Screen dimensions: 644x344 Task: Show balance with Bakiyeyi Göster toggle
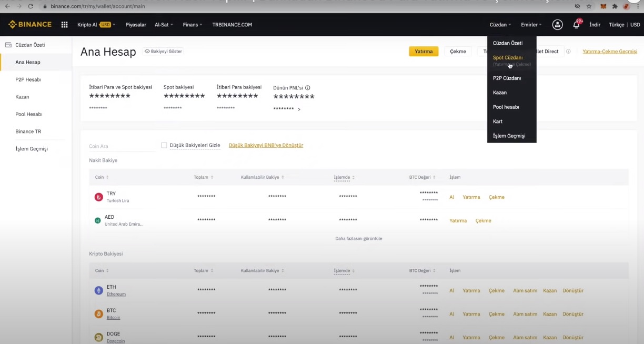[x=163, y=51]
